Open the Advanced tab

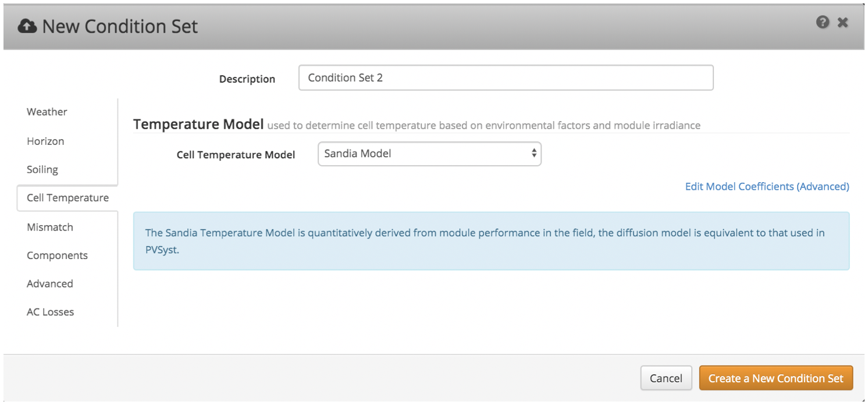click(x=50, y=284)
